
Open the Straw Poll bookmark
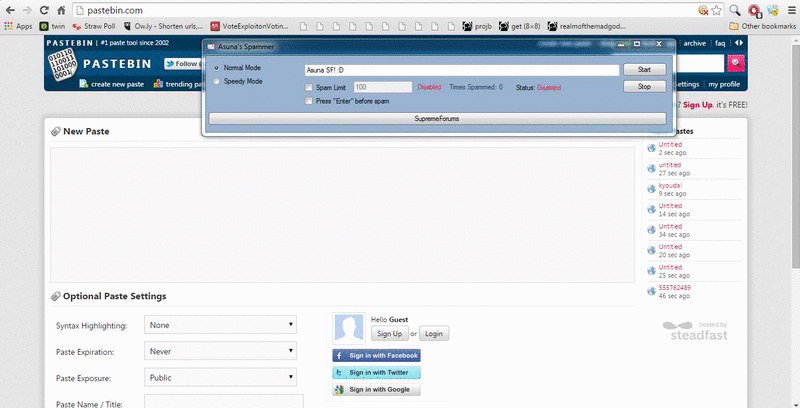[94, 26]
